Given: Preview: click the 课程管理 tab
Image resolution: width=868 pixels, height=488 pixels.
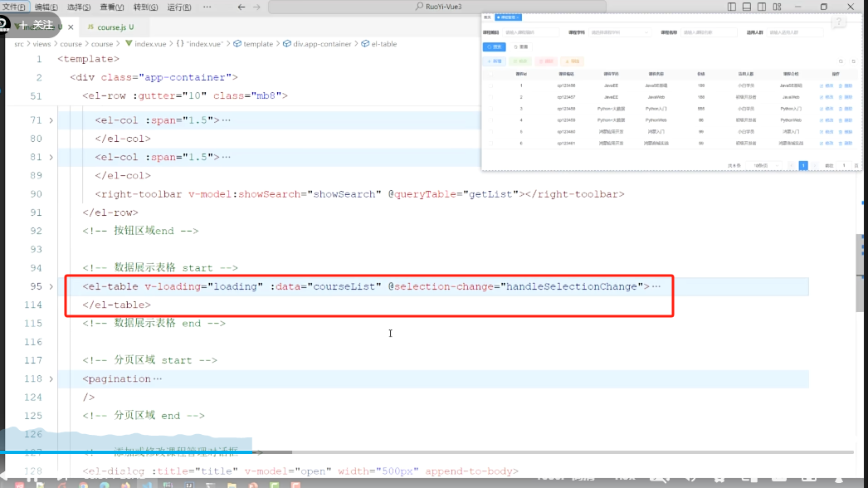Looking at the screenshot, I should point(508,17).
